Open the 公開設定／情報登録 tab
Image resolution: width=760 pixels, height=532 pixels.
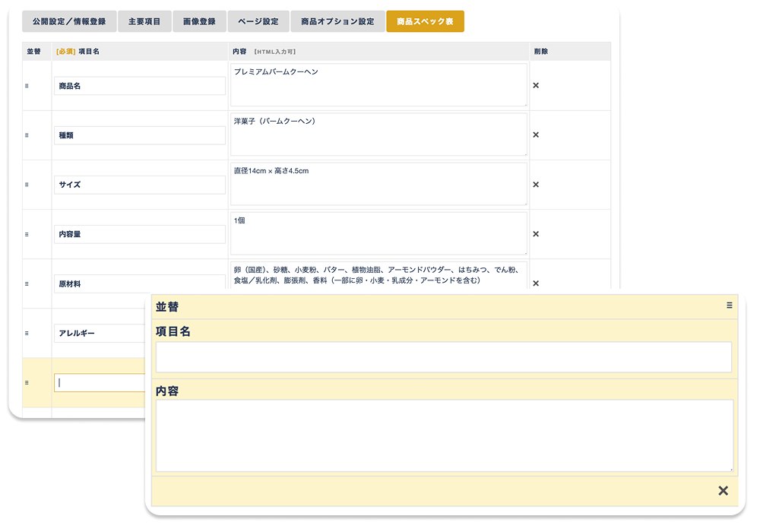[69, 21]
